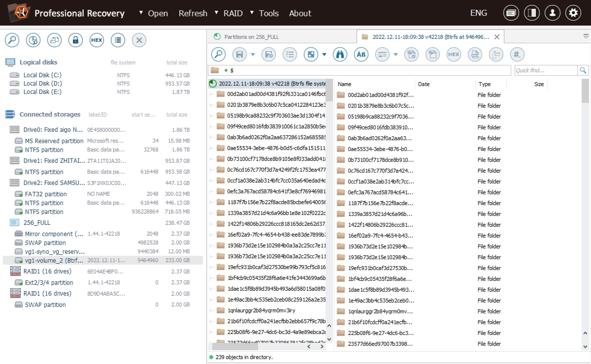Switch to Partitions on 256_FULL tab

click(282, 37)
